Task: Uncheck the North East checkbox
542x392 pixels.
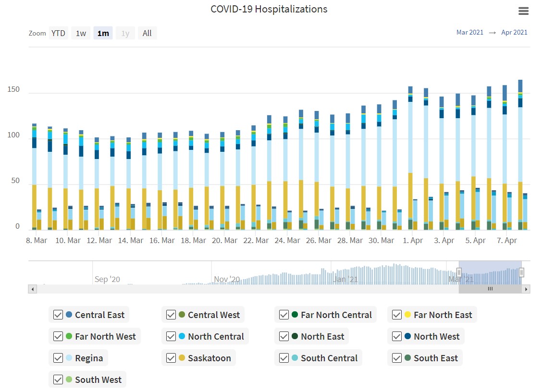Action: pos(284,336)
